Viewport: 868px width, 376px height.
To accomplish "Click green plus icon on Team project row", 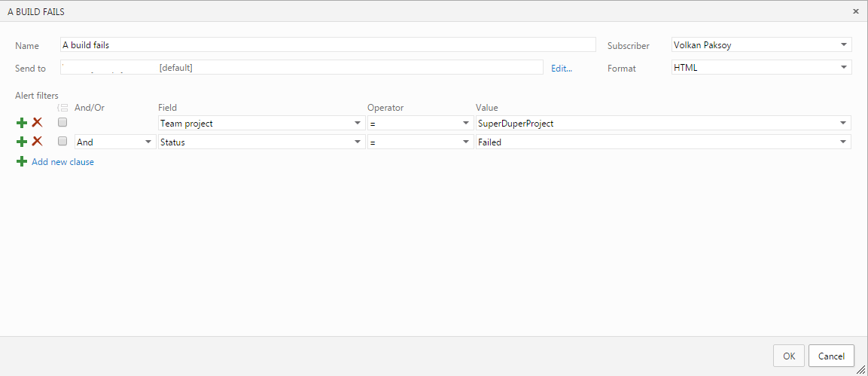I will click(22, 123).
